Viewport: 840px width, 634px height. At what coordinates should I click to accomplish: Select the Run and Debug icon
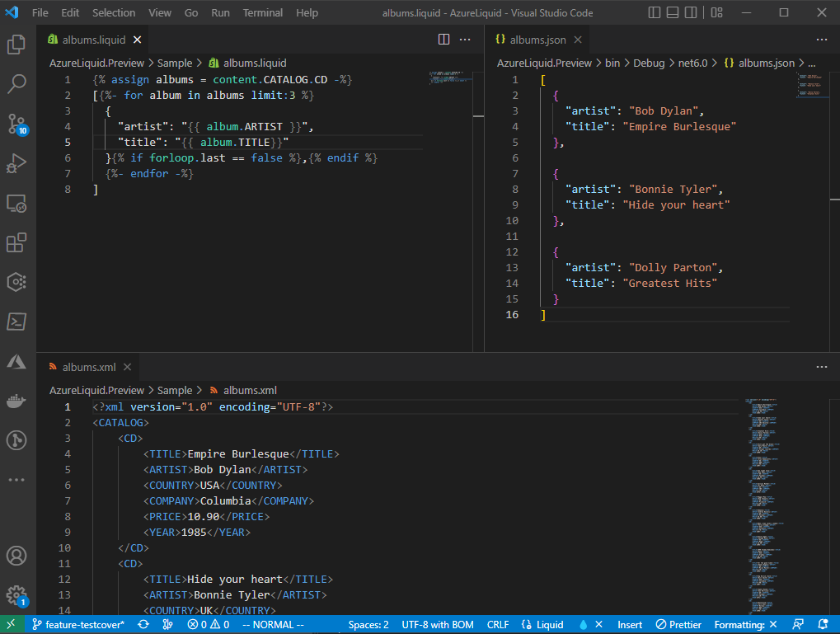[17, 163]
